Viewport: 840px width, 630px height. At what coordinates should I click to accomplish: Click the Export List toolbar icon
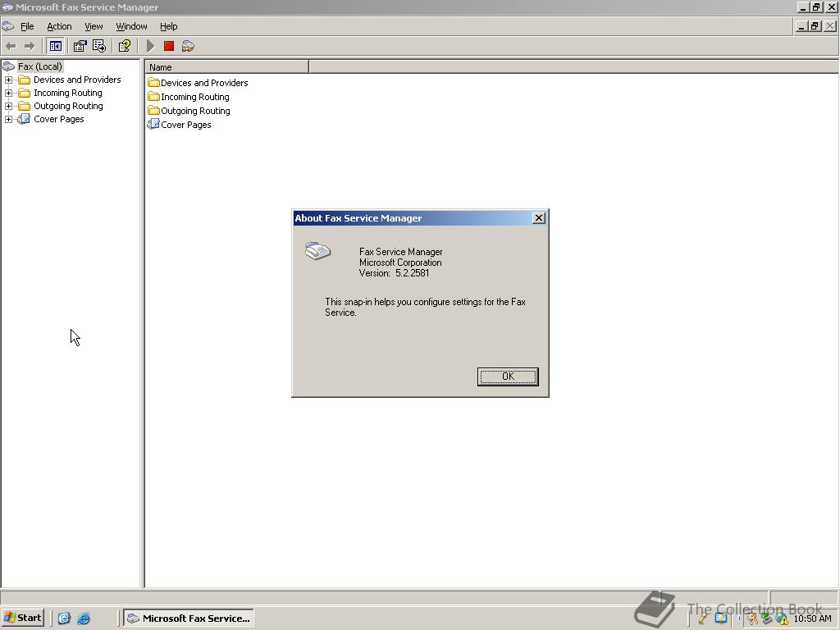coord(99,47)
